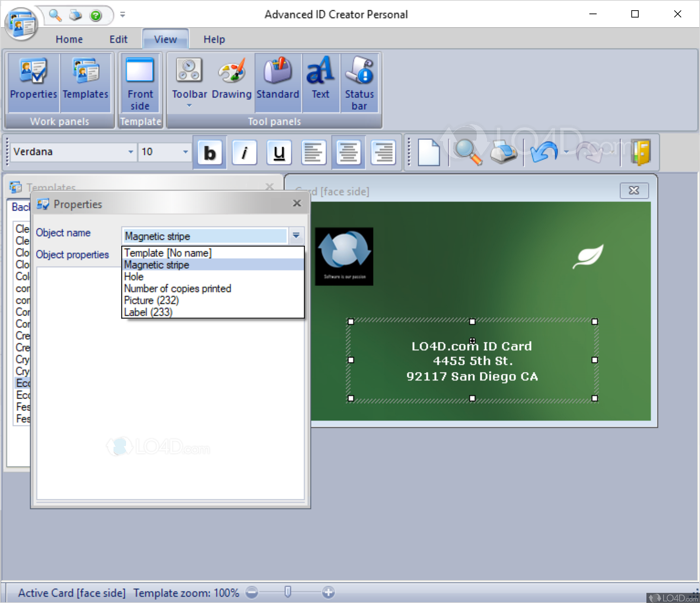Click the address text label on card
The image size is (700, 603).
coord(472,361)
